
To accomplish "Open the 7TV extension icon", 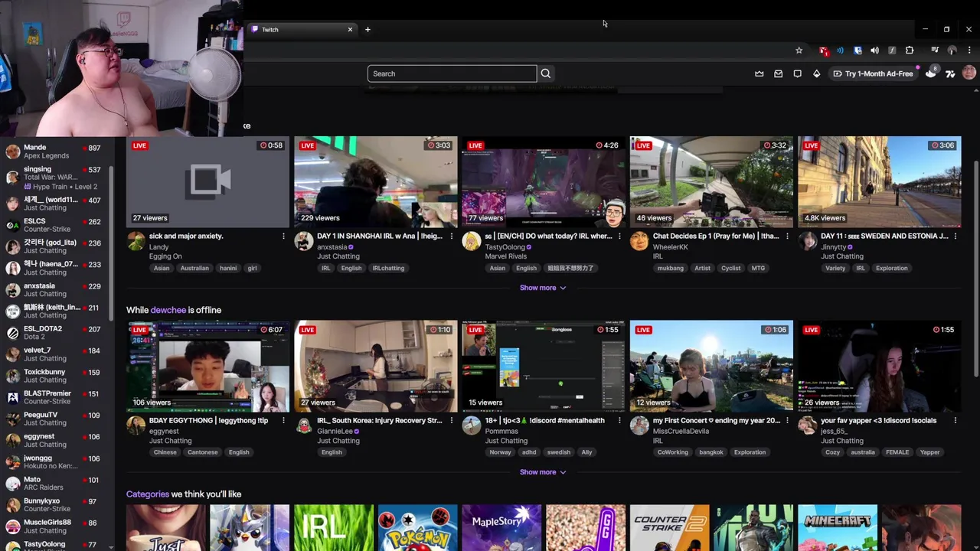I will [x=950, y=73].
